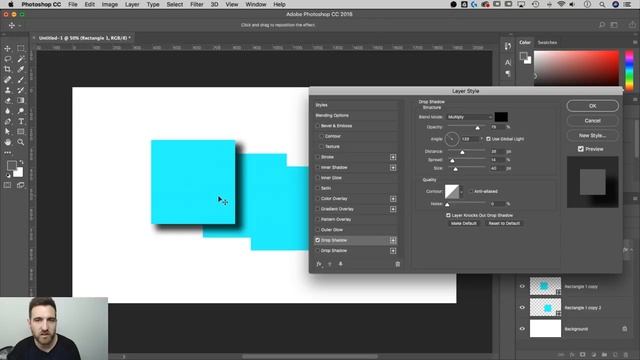
Task: Select the Lasso tool
Action: 7,59
